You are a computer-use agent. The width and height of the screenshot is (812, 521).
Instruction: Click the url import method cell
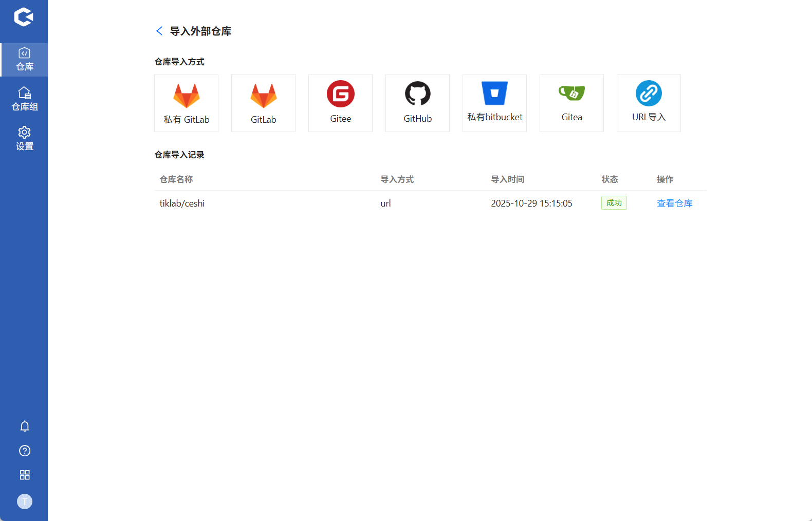pos(385,203)
